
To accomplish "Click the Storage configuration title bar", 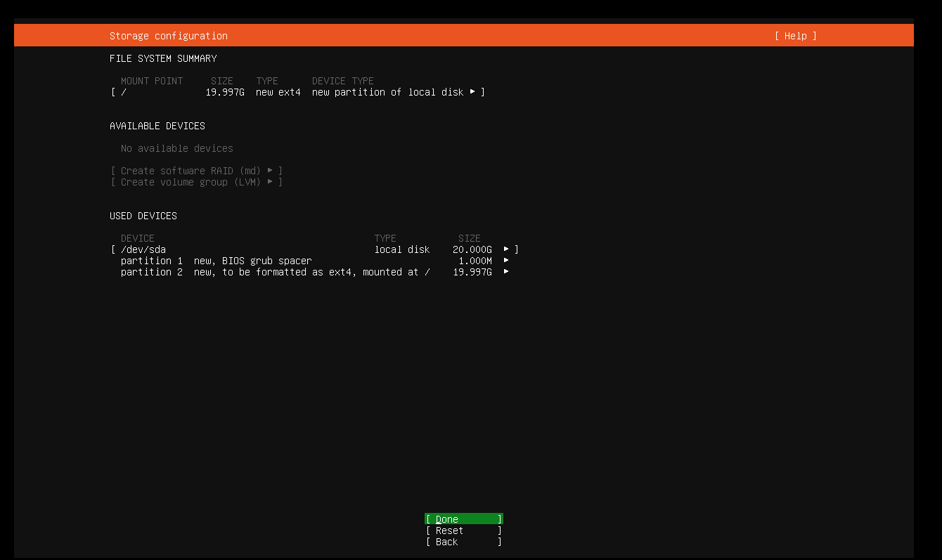I will [169, 35].
